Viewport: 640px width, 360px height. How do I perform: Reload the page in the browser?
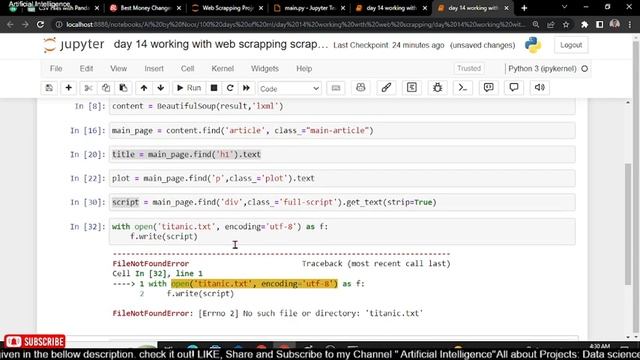[x=40, y=24]
